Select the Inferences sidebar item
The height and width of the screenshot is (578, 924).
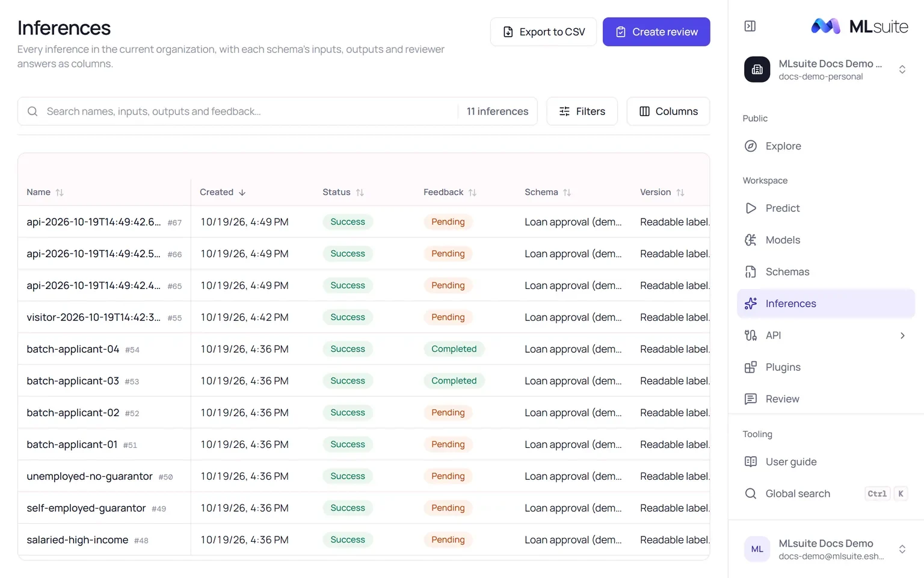(x=825, y=303)
